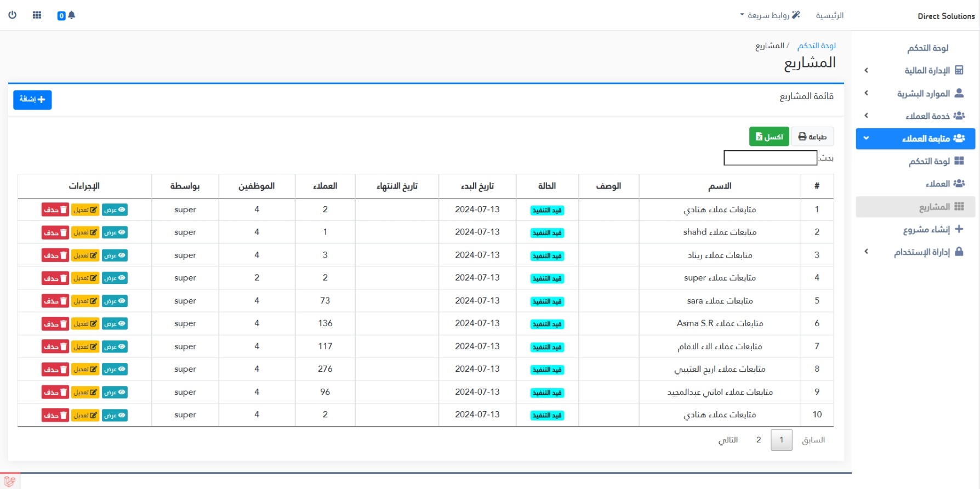Click the lock icon beside إدارة الإستخدام
This screenshot has height=489, width=980.
959,252
